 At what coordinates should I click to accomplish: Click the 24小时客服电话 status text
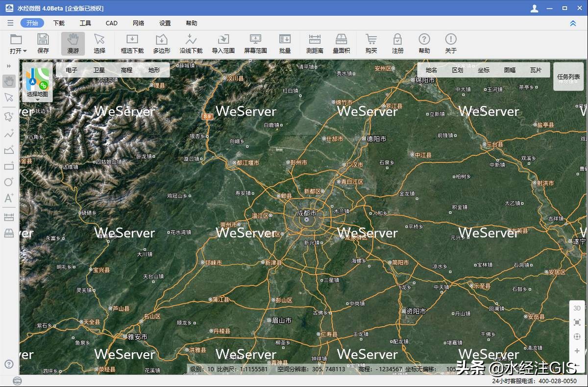pyautogui.click(x=535, y=381)
